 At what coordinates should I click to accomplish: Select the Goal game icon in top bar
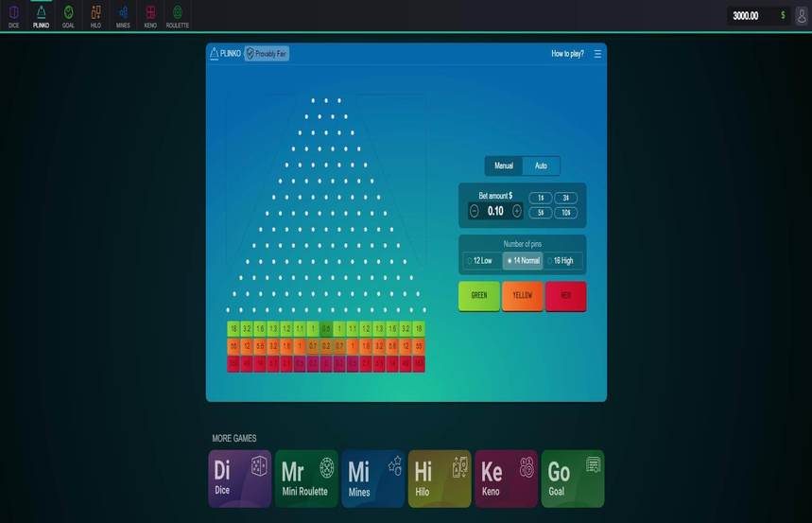tap(68, 16)
